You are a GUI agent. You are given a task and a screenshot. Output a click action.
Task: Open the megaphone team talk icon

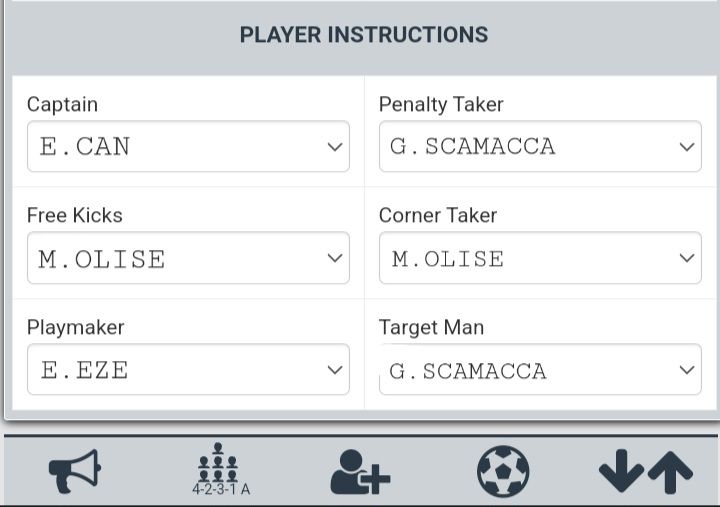point(75,471)
